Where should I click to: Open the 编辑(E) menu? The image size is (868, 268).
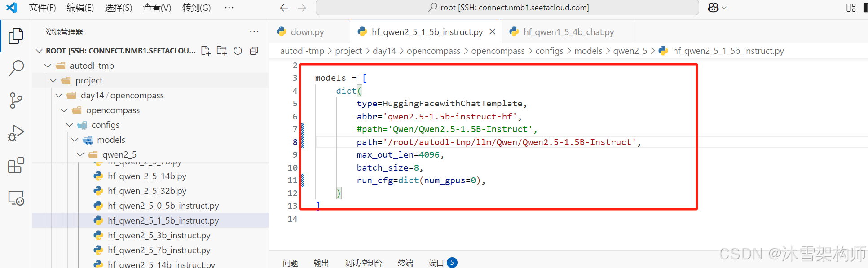[80, 8]
